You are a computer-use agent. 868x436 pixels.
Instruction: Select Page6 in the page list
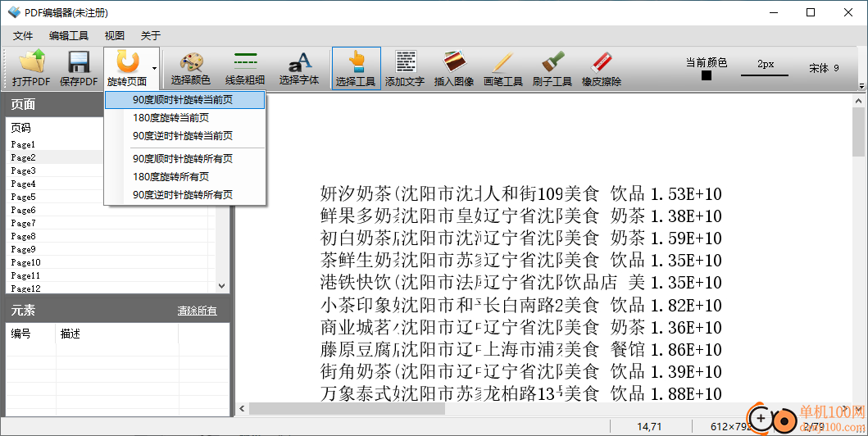pyautogui.click(x=23, y=211)
